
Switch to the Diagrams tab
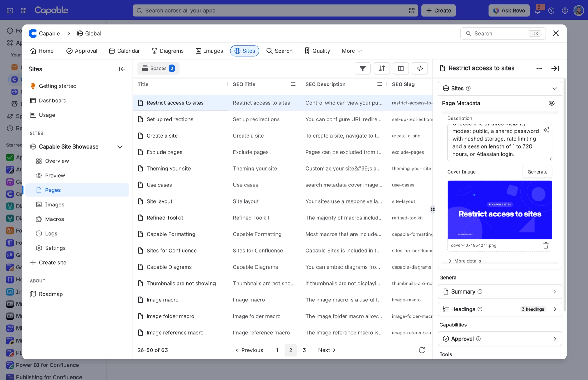[168, 51]
